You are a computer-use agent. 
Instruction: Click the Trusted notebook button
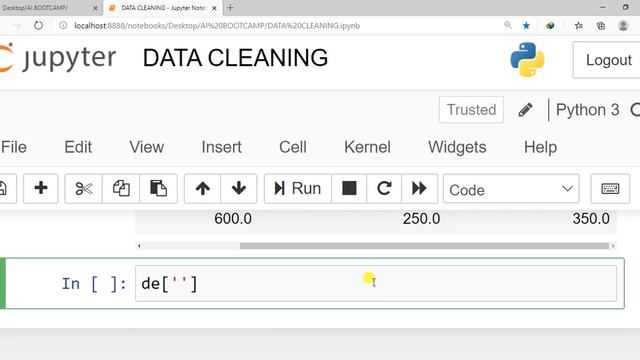click(471, 110)
